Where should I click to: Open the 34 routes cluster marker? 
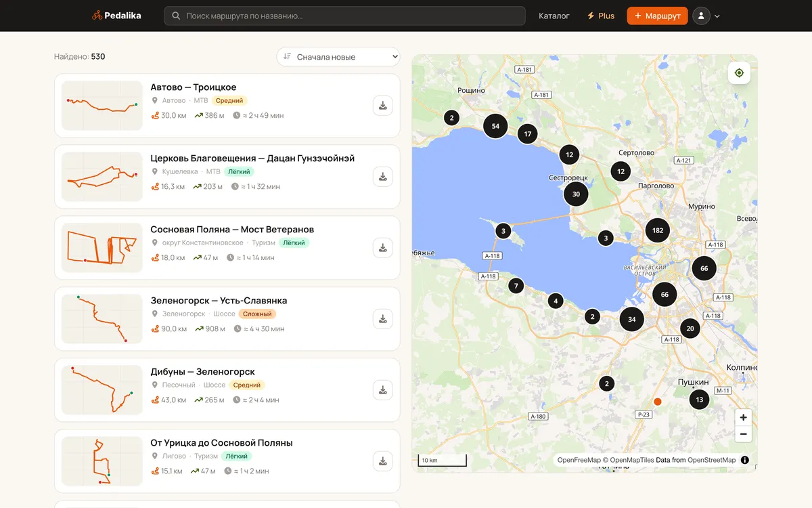tap(632, 319)
